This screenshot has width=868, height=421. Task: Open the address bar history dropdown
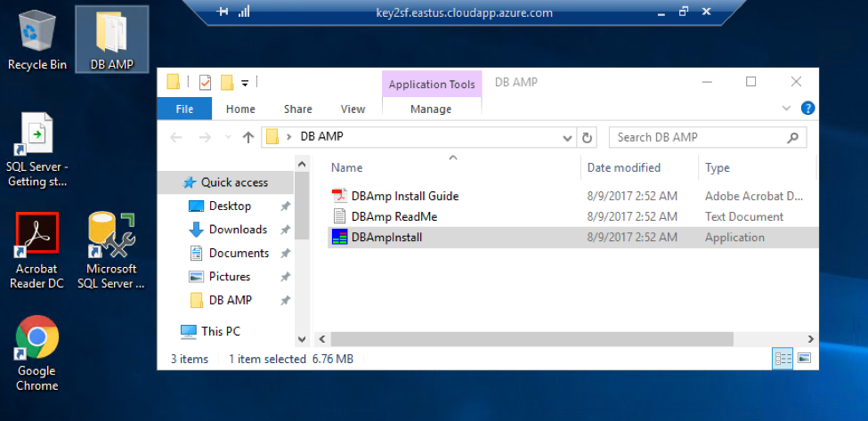(x=567, y=137)
